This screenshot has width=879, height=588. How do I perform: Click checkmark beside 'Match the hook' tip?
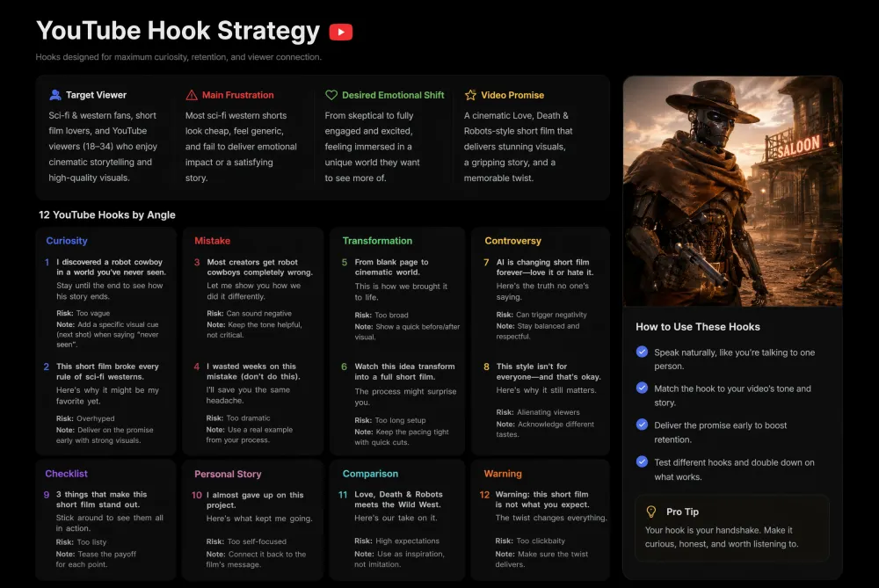[642, 388]
